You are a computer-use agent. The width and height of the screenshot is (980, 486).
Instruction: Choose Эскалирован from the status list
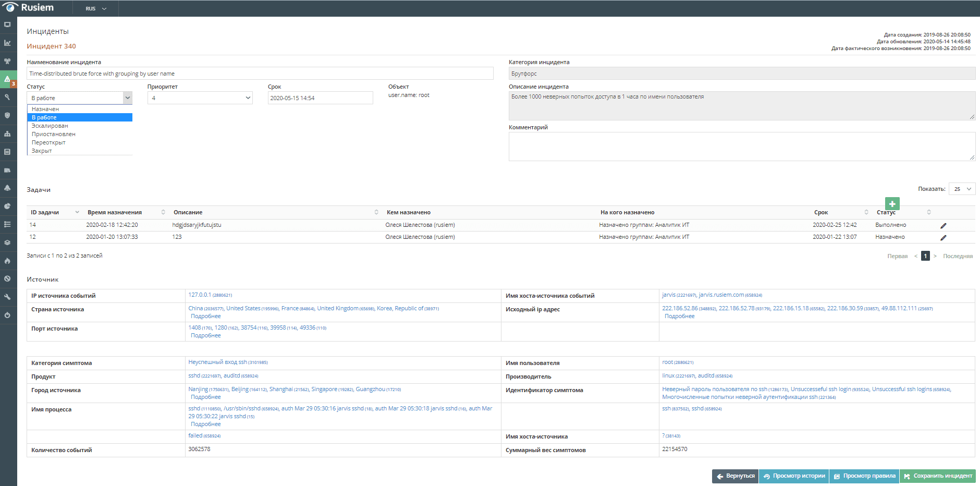tap(80, 126)
